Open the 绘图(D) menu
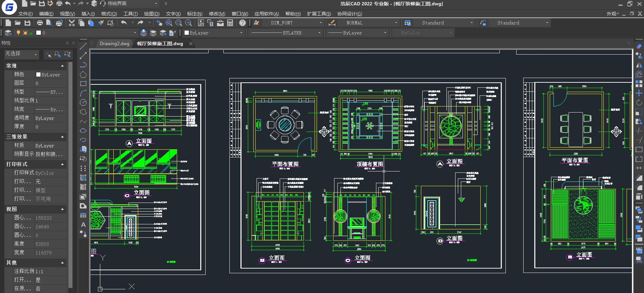This screenshot has width=644, height=293. tap(152, 14)
